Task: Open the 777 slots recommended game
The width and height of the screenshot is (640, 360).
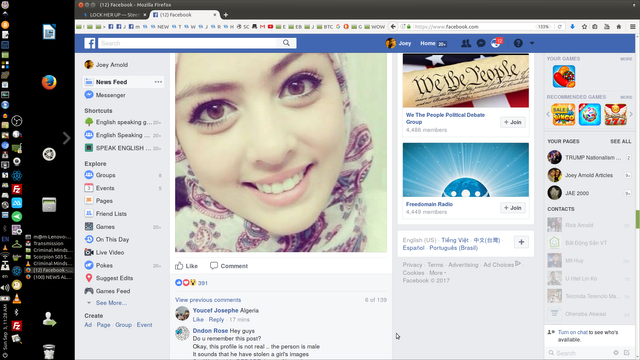Action: point(616,114)
